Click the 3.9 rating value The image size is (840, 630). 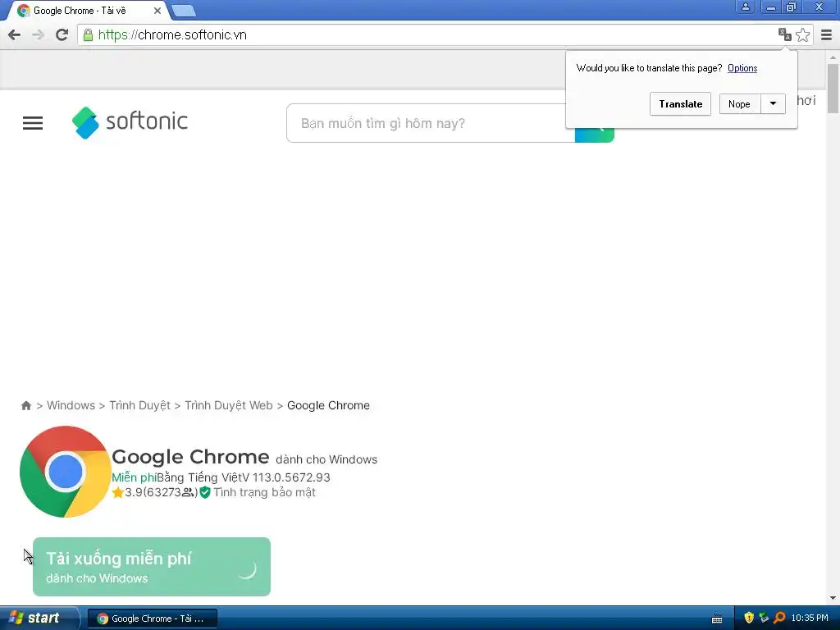[x=134, y=492]
